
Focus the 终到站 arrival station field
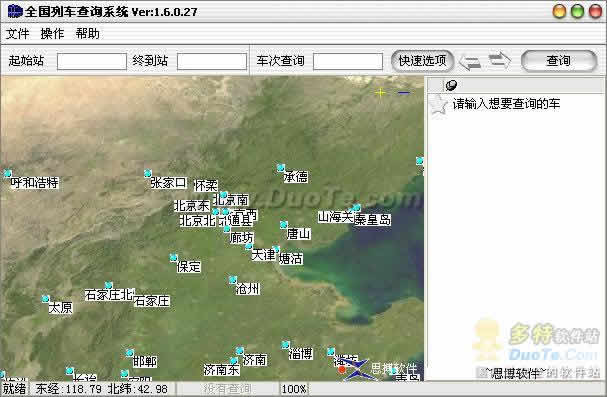click(x=212, y=61)
